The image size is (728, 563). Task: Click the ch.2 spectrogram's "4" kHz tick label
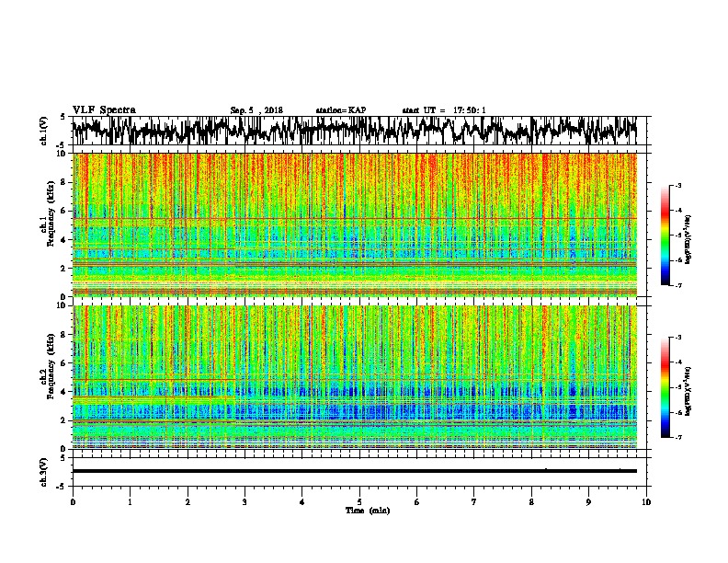64,392
